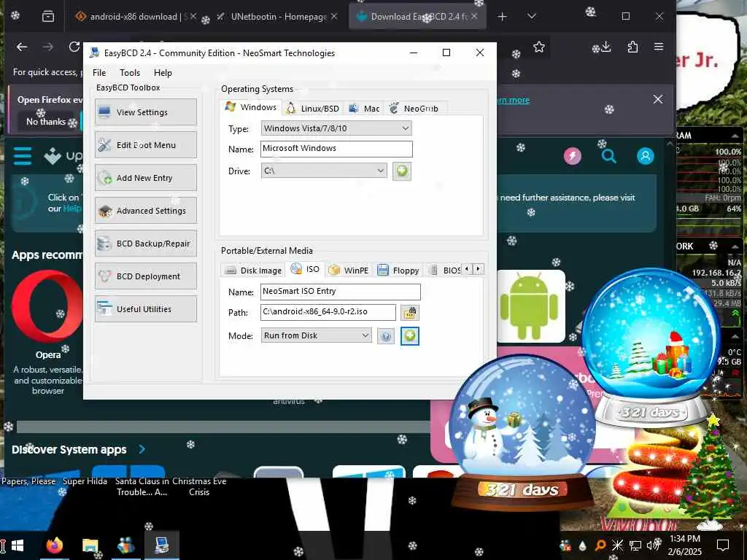This screenshot has width=747, height=560.
Task: List all Firefox tabs dropdown
Action: (x=532, y=17)
